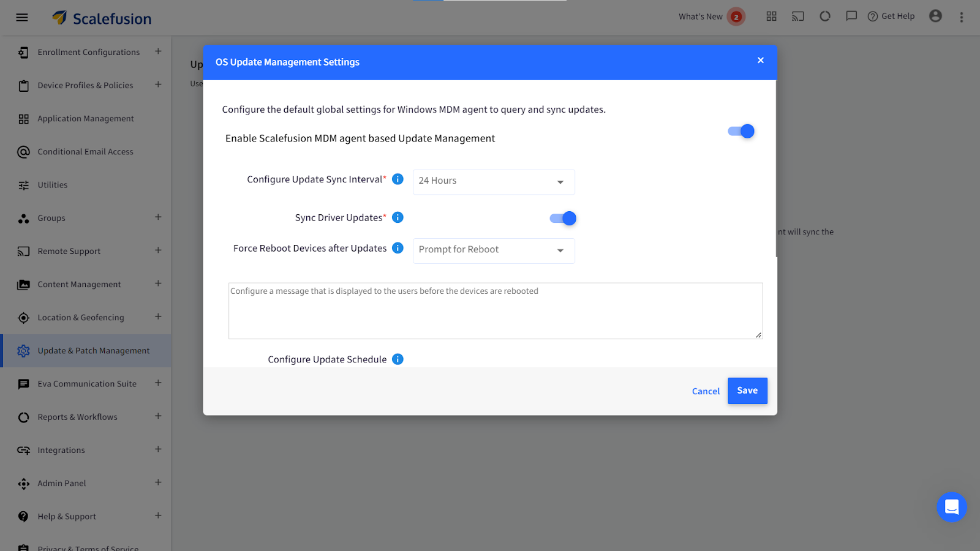Click the Application Management grid icon
This screenshot has height=551, width=980.
pos(23,119)
